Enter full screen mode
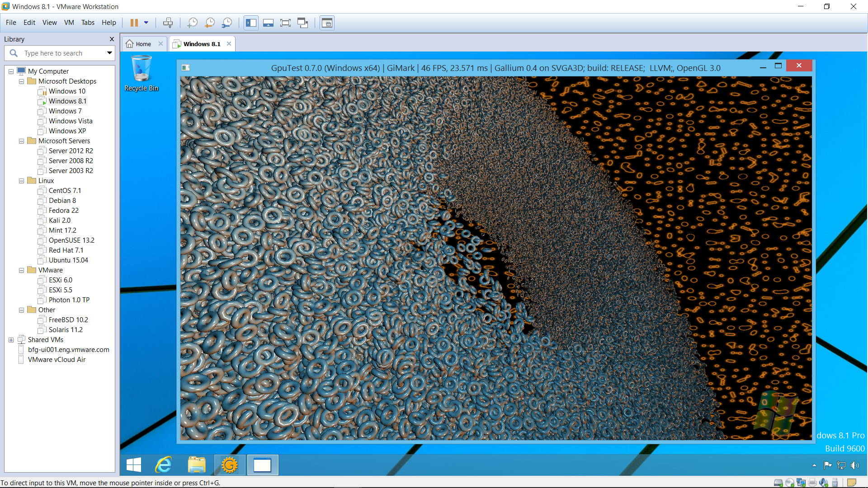The height and width of the screenshot is (488, 868). 285,23
